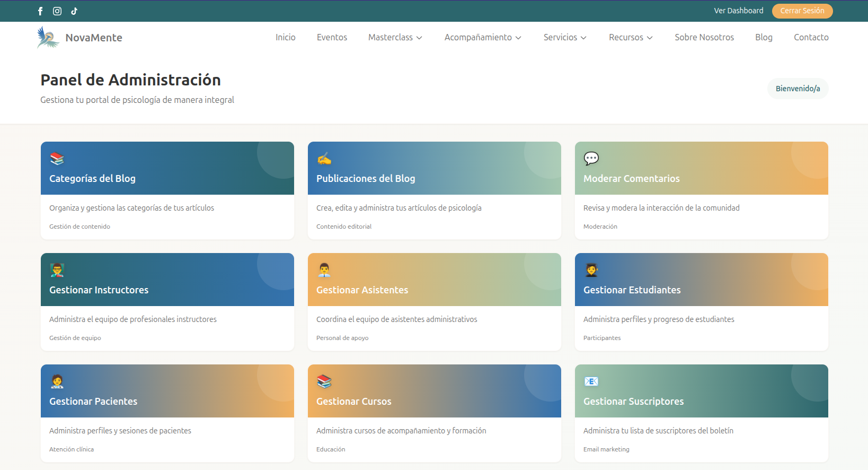Open the Facebook social icon
This screenshot has height=470, width=868.
pyautogui.click(x=40, y=11)
